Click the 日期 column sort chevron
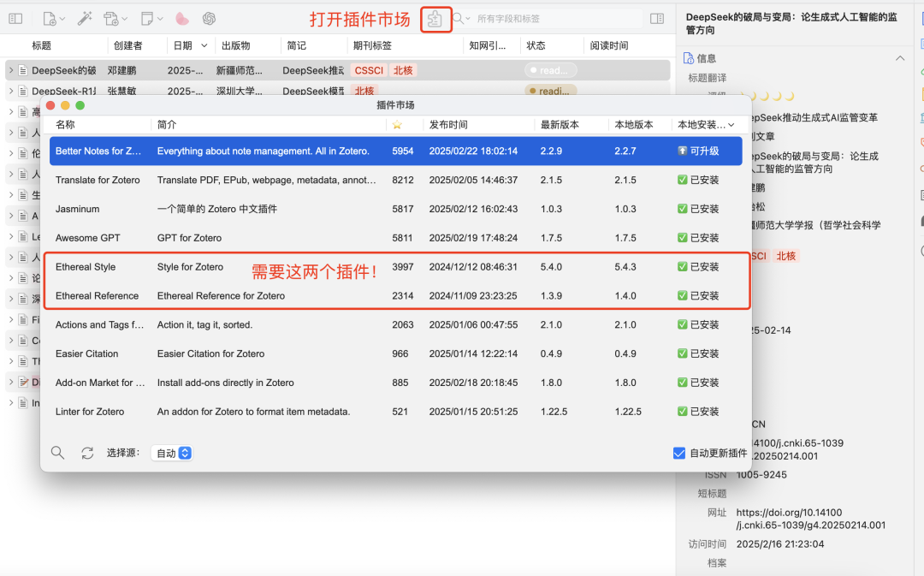924x576 pixels. pyautogui.click(x=204, y=45)
